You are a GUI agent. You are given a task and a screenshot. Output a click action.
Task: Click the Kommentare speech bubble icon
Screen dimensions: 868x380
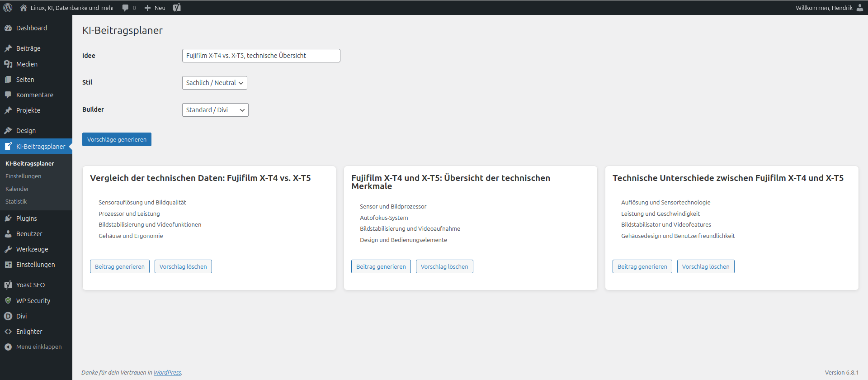coord(8,95)
